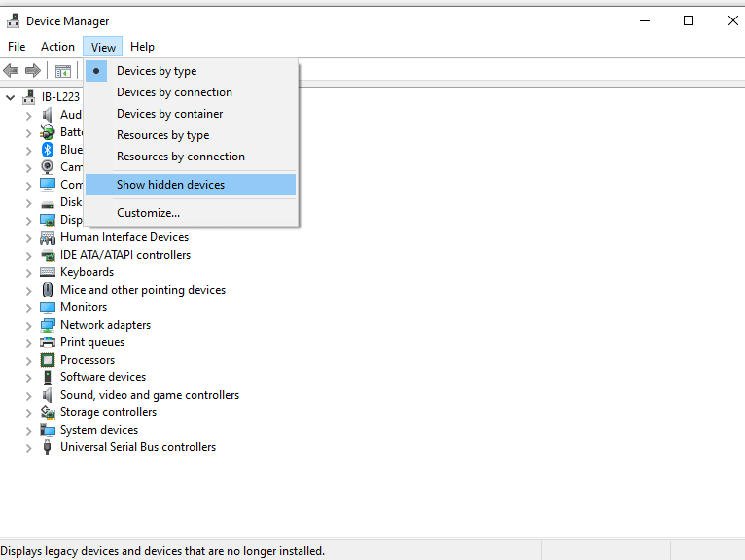Click the Universal Serial Bus controllers icon
This screenshot has width=745, height=560.
(48, 447)
